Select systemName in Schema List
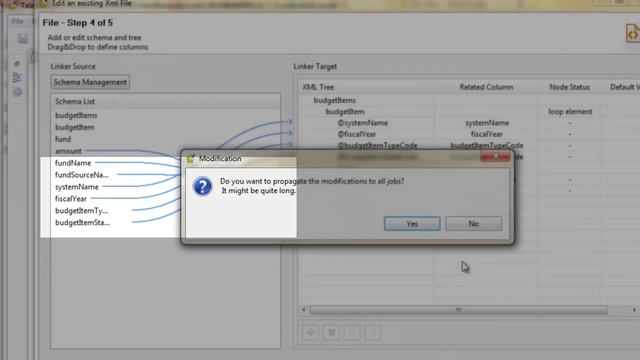640x360 pixels. click(x=77, y=187)
